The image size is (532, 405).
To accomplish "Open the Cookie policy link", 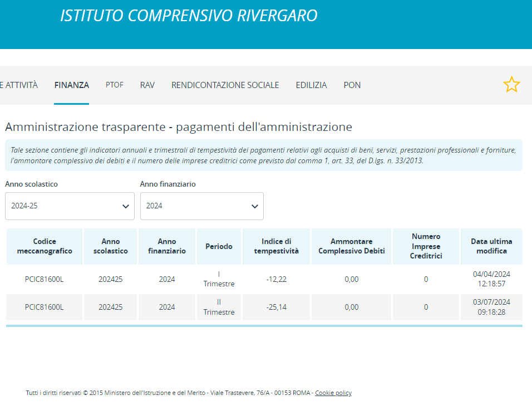I will (333, 393).
